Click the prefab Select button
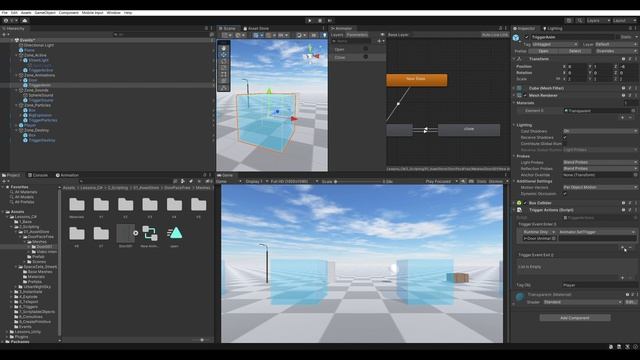The width and height of the screenshot is (640, 360). [575, 51]
